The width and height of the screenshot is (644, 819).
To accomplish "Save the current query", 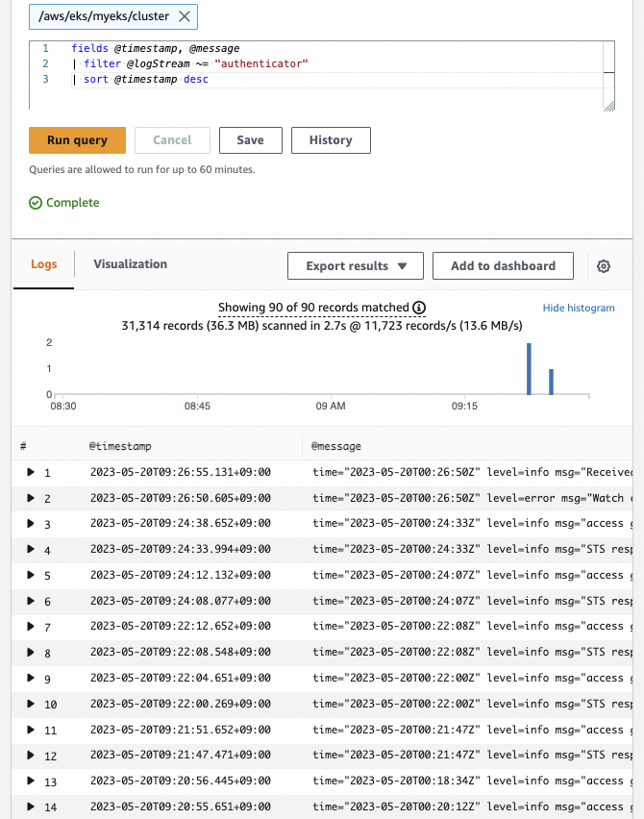I will tap(251, 140).
